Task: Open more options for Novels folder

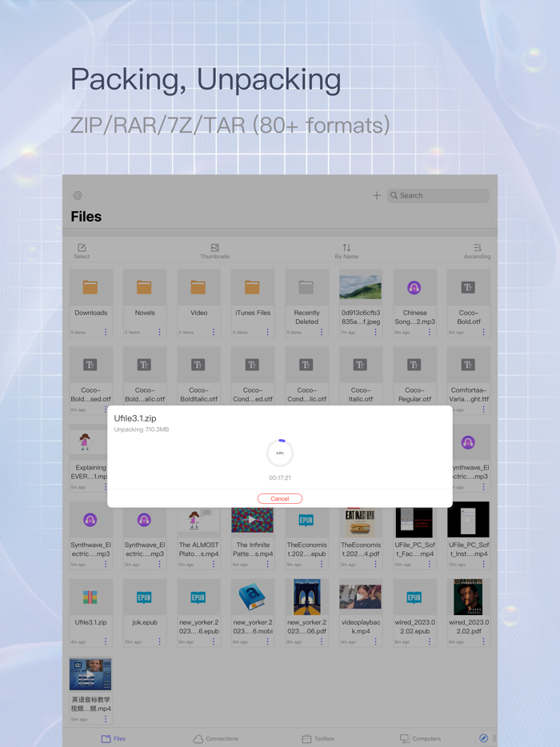Action: tap(159, 332)
